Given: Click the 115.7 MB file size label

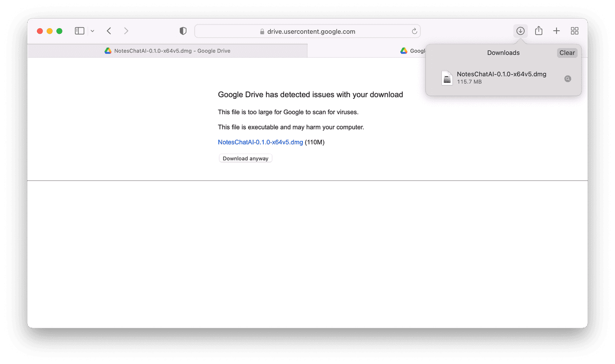Looking at the screenshot, I should click(469, 82).
